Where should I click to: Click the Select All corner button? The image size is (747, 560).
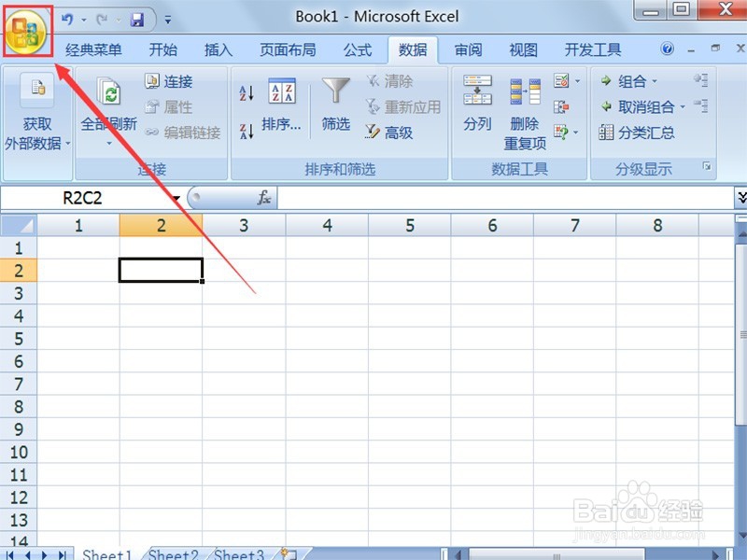pyautogui.click(x=19, y=225)
